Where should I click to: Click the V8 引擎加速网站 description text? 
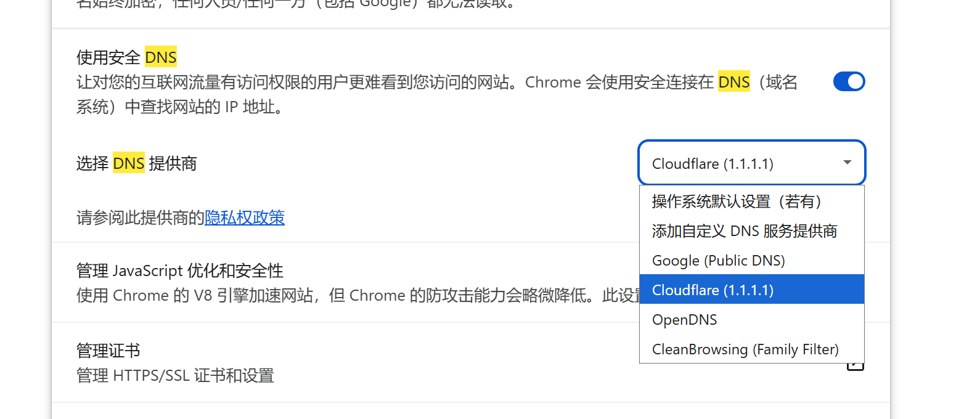[254, 295]
